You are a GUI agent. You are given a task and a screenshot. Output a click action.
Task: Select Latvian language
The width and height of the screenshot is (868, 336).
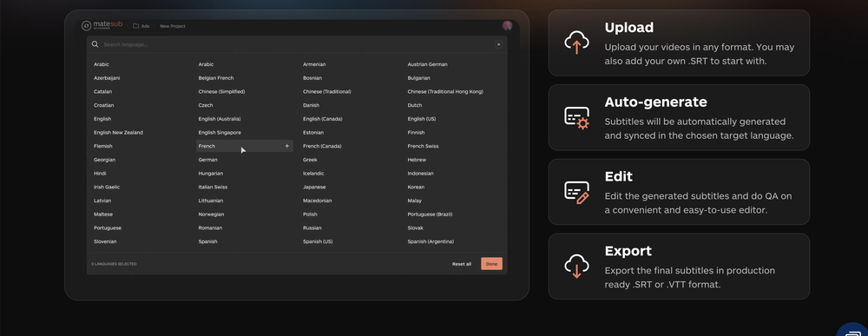(x=102, y=201)
